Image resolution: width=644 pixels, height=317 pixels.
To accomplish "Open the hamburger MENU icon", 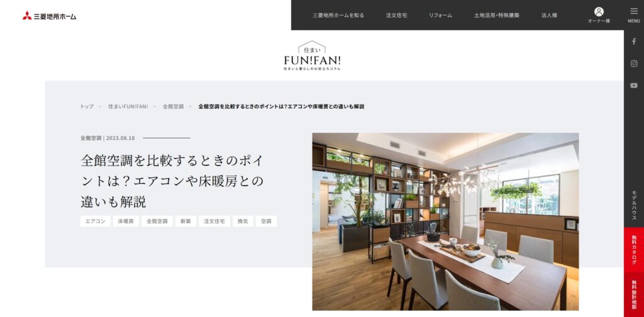I will pos(634,15).
